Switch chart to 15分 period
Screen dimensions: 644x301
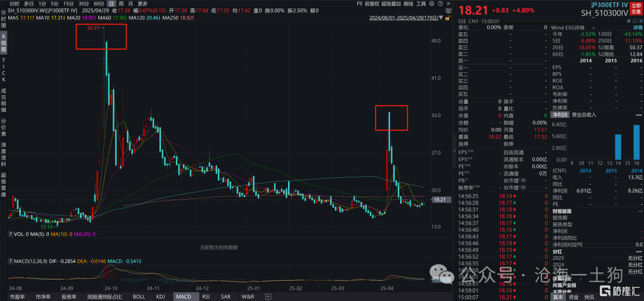(x=69, y=4)
